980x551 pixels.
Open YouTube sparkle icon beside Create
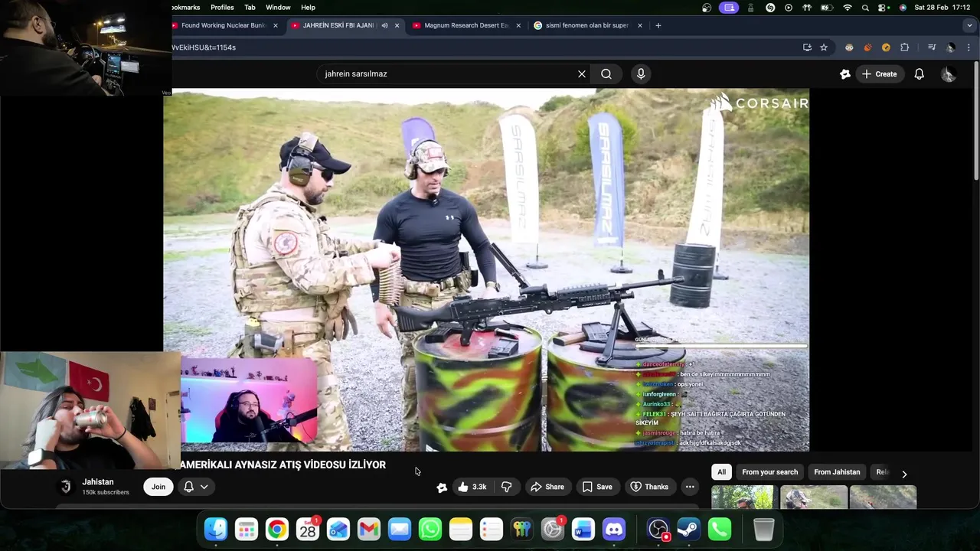(x=845, y=74)
